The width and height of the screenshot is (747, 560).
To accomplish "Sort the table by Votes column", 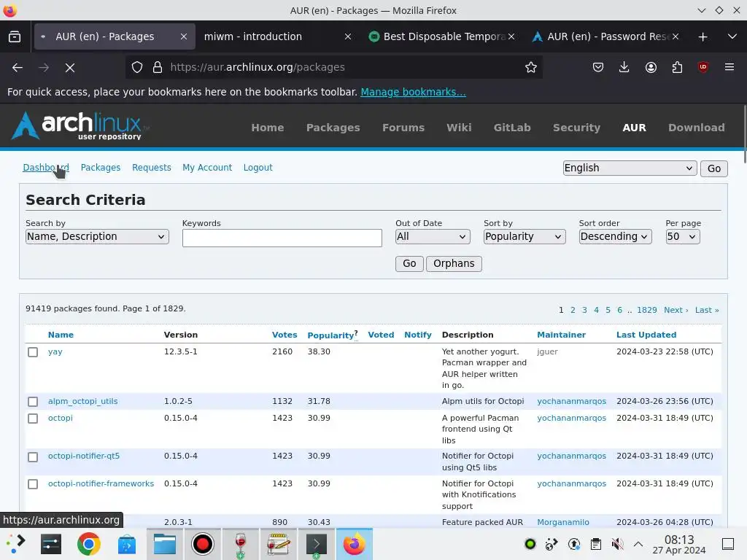I will [285, 335].
